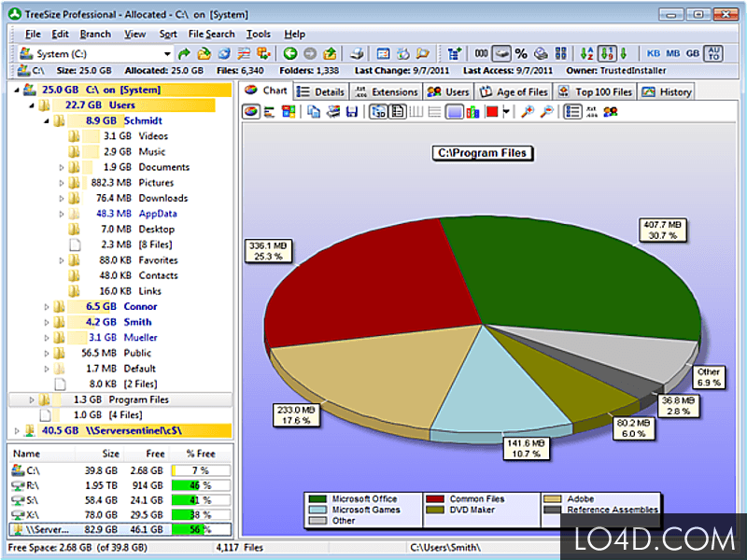Click the refresh scan icon

coord(224,54)
